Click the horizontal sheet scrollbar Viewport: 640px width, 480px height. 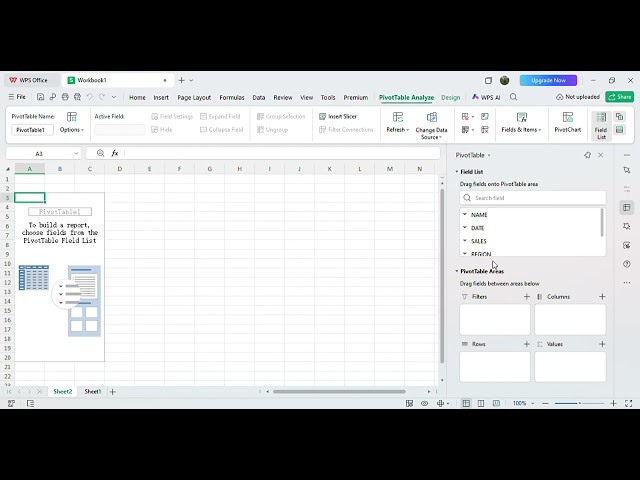[x=339, y=391]
